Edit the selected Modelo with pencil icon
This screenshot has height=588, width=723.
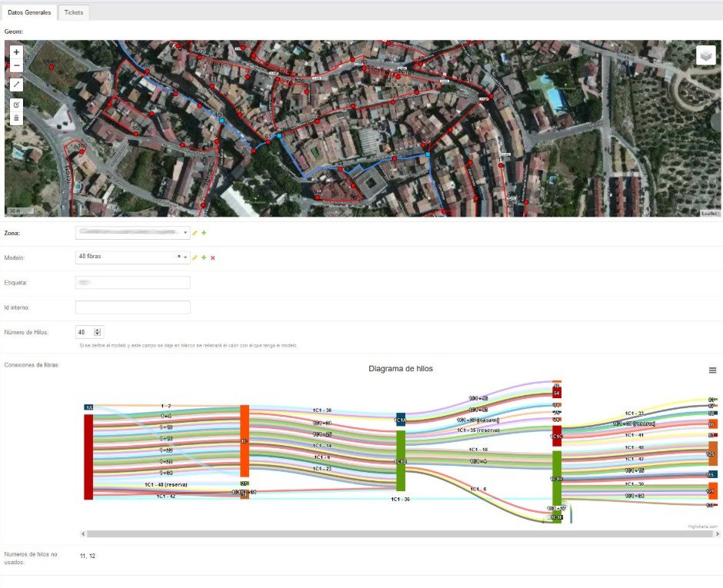195,257
